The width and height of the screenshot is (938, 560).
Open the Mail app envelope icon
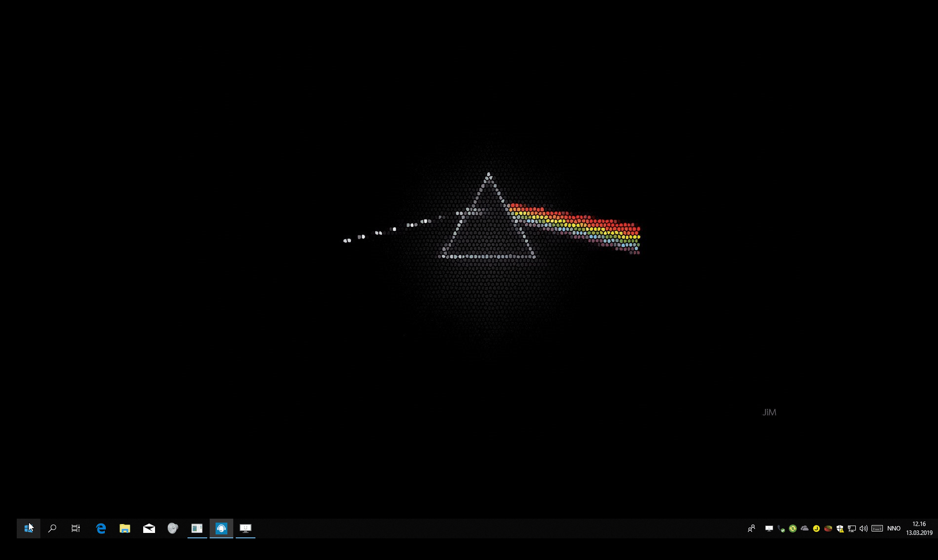click(149, 529)
